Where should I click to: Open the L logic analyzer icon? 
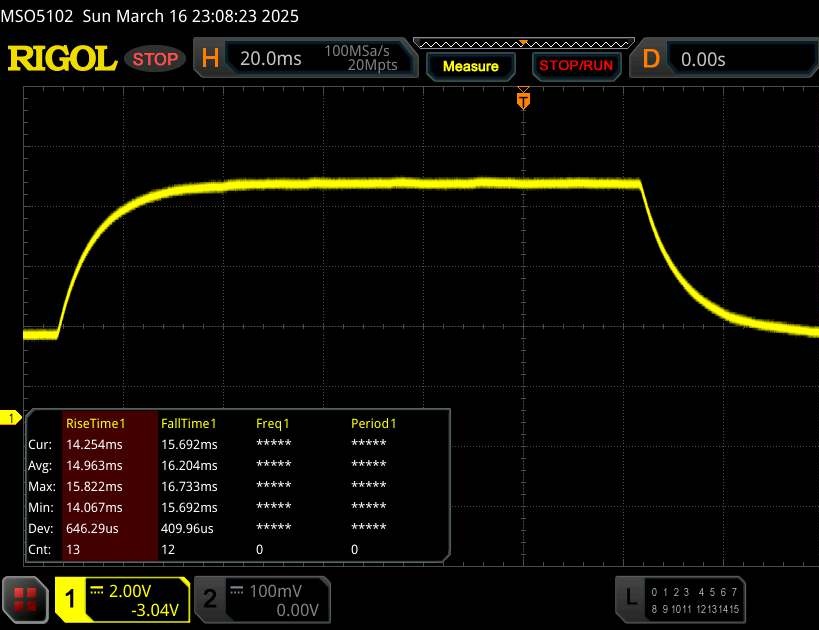631,597
